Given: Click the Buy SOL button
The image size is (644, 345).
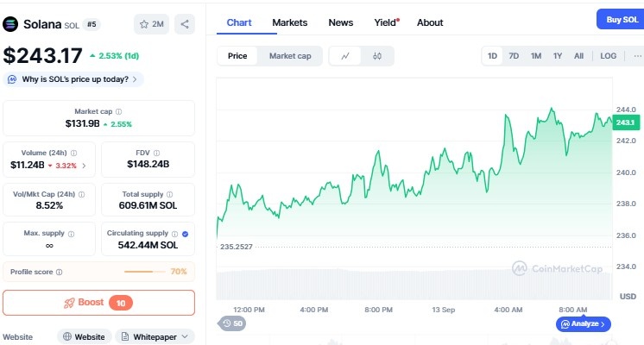Looking at the screenshot, I should pyautogui.click(x=620, y=19).
